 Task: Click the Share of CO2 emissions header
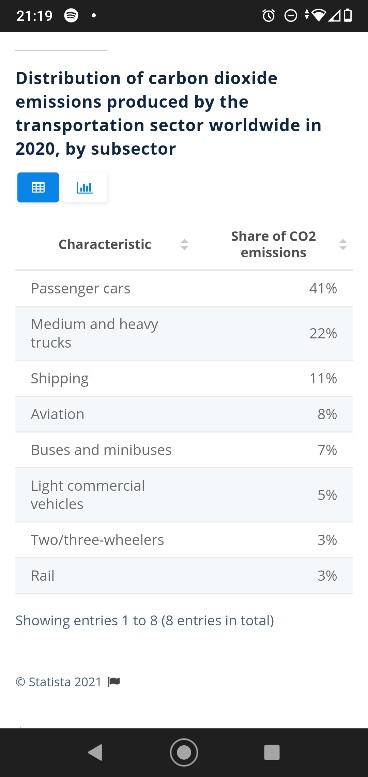pyautogui.click(x=273, y=244)
